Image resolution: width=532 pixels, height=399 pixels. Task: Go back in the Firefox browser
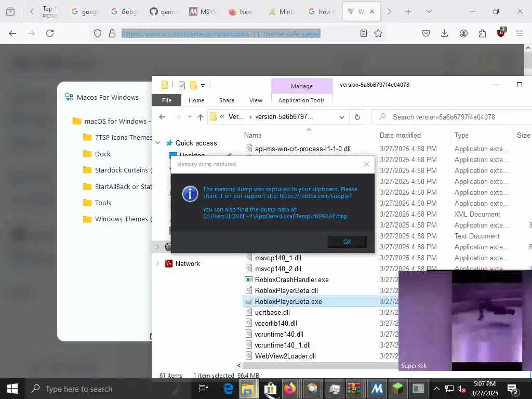click(x=12, y=33)
